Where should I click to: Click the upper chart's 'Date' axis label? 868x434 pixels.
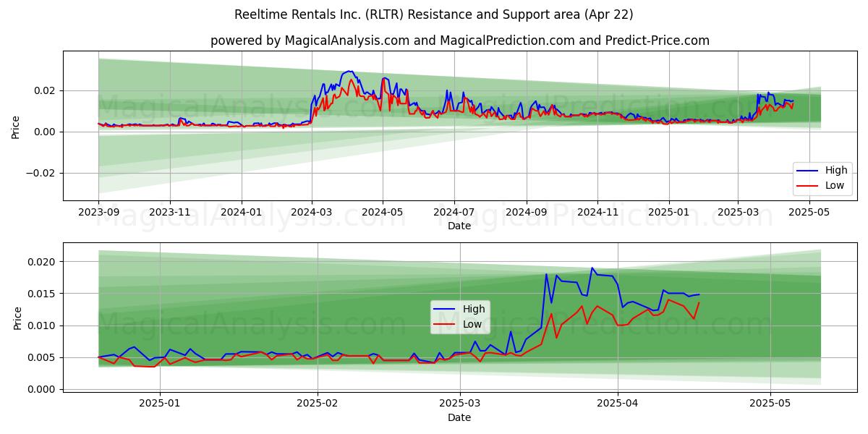click(459, 226)
